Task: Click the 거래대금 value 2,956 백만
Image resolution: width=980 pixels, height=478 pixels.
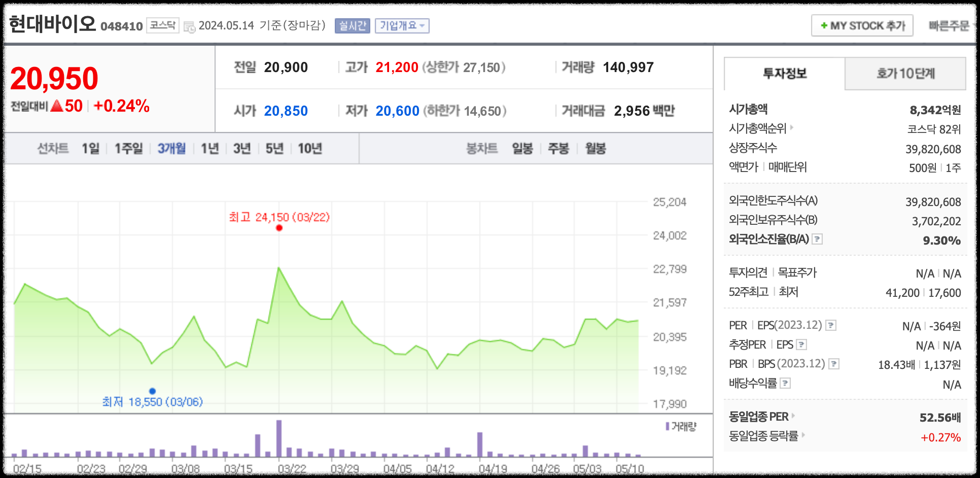Action: [644, 111]
